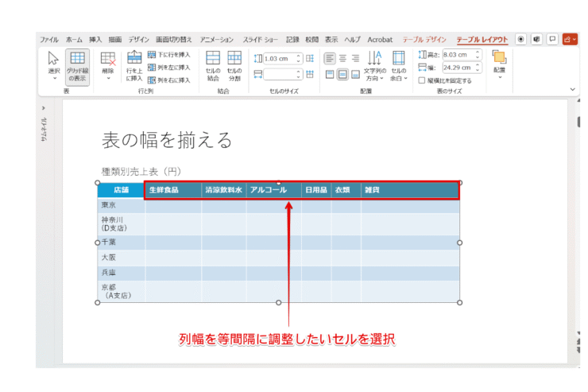This screenshot has width=588, height=392.
Task: Click the 雑貨 header cell
Action: click(x=410, y=190)
